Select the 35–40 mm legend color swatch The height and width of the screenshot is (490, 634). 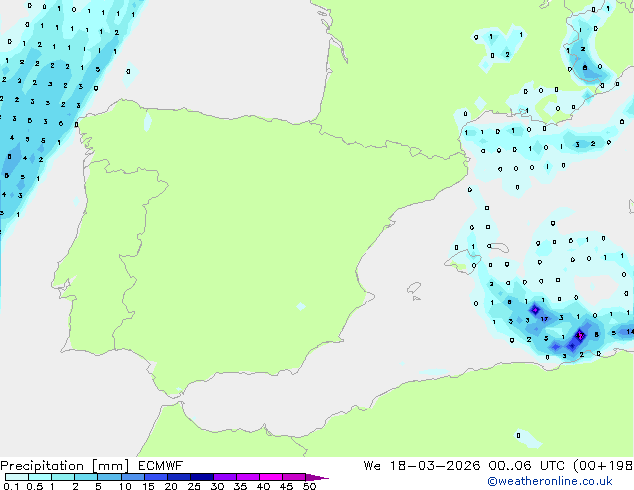(247, 477)
